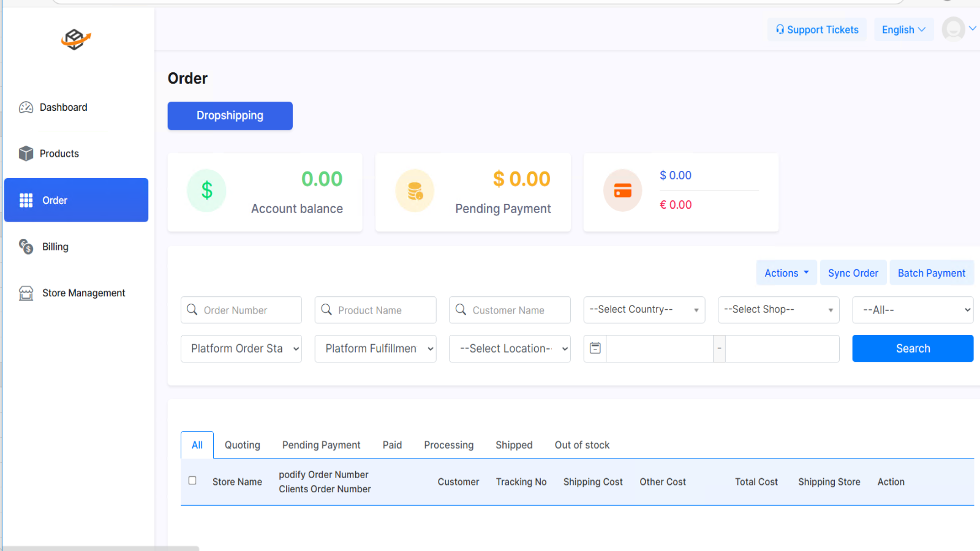980x551 pixels.
Task: Click the Sync Order button
Action: tap(853, 273)
